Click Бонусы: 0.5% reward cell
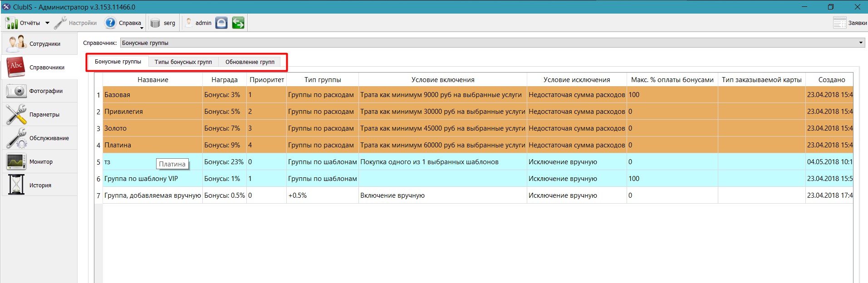868x283 pixels. tap(225, 195)
